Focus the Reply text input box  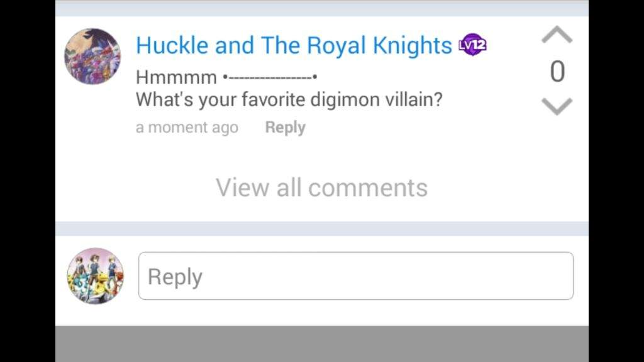click(x=356, y=276)
